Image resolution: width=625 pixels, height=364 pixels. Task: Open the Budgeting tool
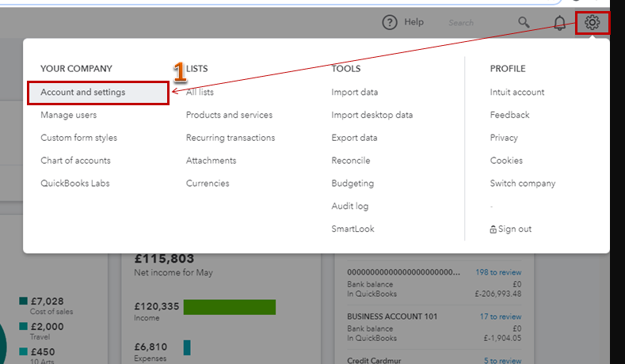click(x=353, y=184)
